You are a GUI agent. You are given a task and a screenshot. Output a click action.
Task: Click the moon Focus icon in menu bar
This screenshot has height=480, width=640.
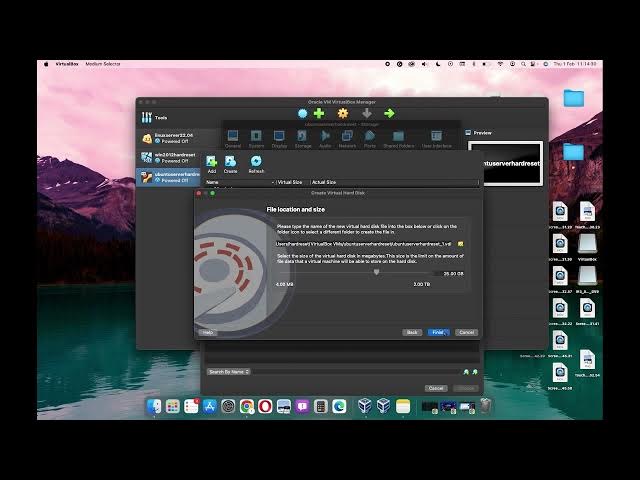pos(438,64)
